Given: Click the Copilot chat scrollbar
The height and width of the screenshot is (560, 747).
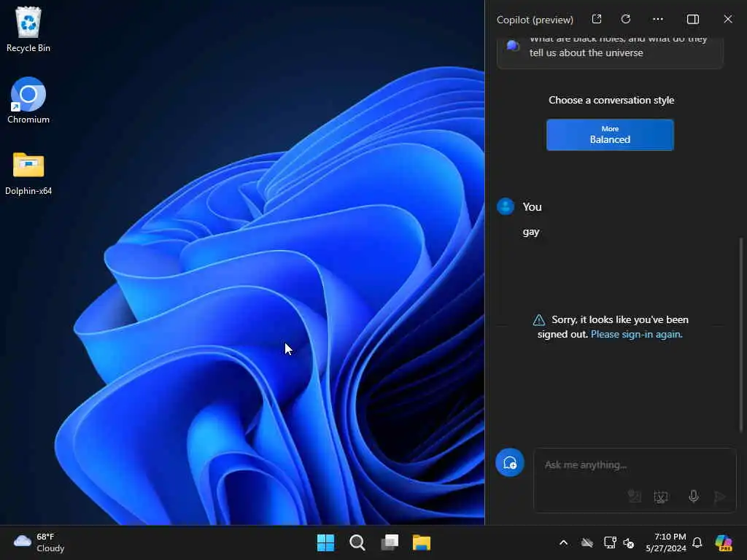Looking at the screenshot, I should (x=741, y=333).
